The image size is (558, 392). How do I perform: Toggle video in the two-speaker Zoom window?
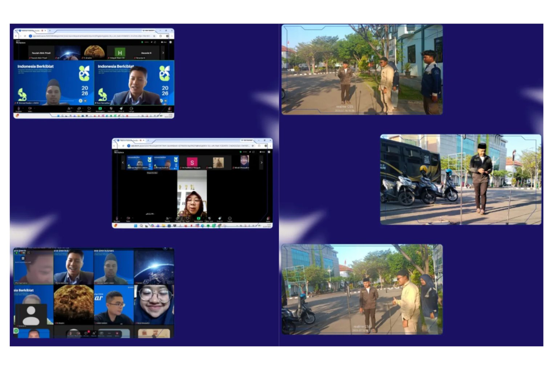pos(30,109)
